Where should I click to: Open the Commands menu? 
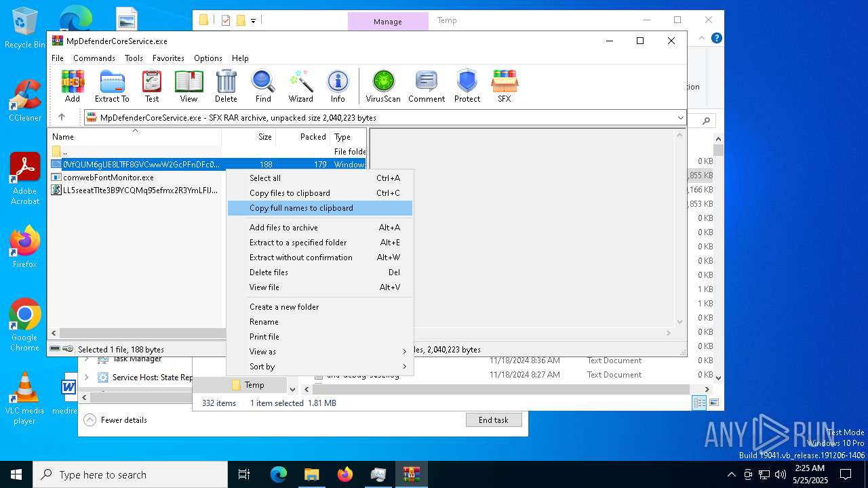94,58
